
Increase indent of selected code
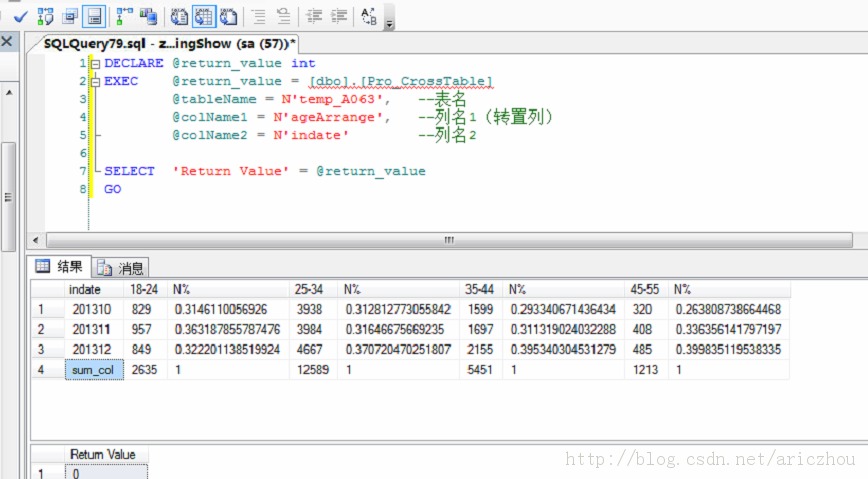(339, 17)
